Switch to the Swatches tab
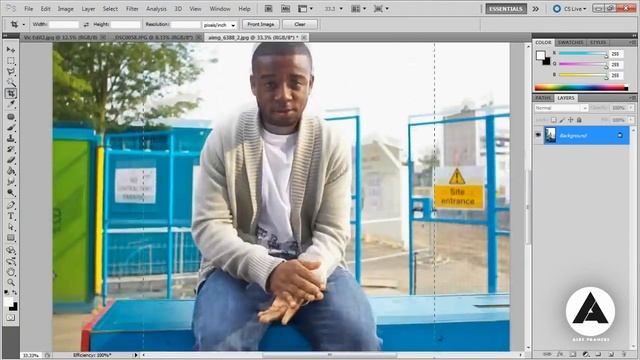640x360 pixels. [570, 42]
